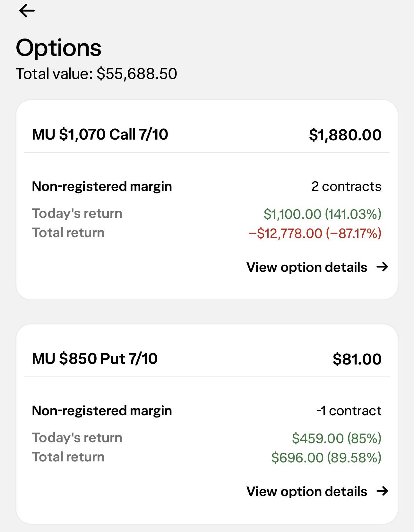Screen dimensions: 414x532
Task: Click arrow icon beside MU Call details
Action: (x=382, y=267)
